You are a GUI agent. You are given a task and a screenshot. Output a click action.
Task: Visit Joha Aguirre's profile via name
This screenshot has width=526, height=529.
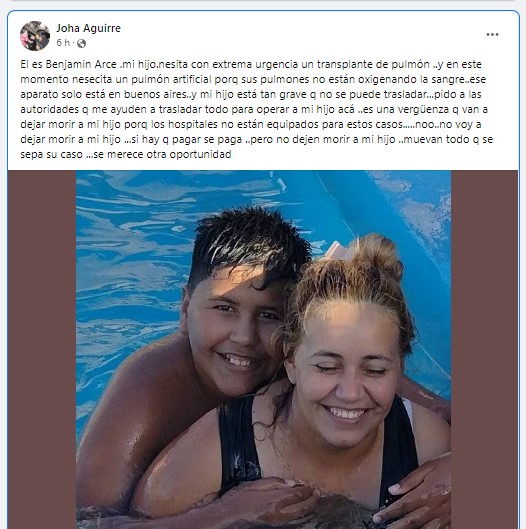(88, 28)
